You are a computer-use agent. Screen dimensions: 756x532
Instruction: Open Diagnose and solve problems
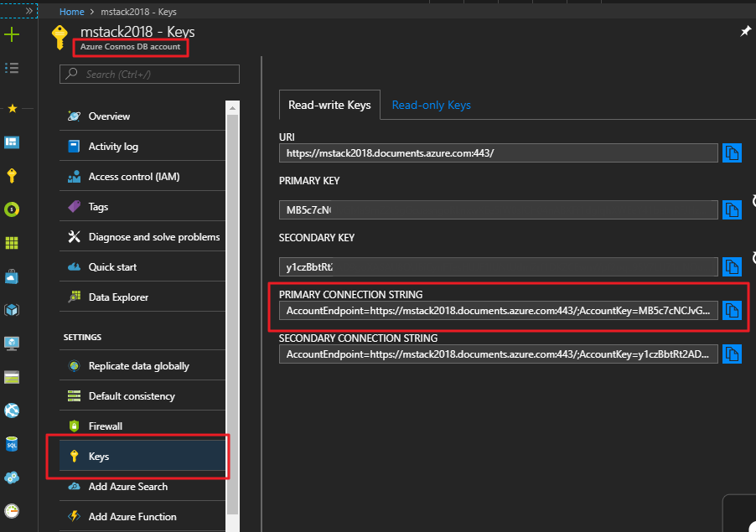[142, 237]
